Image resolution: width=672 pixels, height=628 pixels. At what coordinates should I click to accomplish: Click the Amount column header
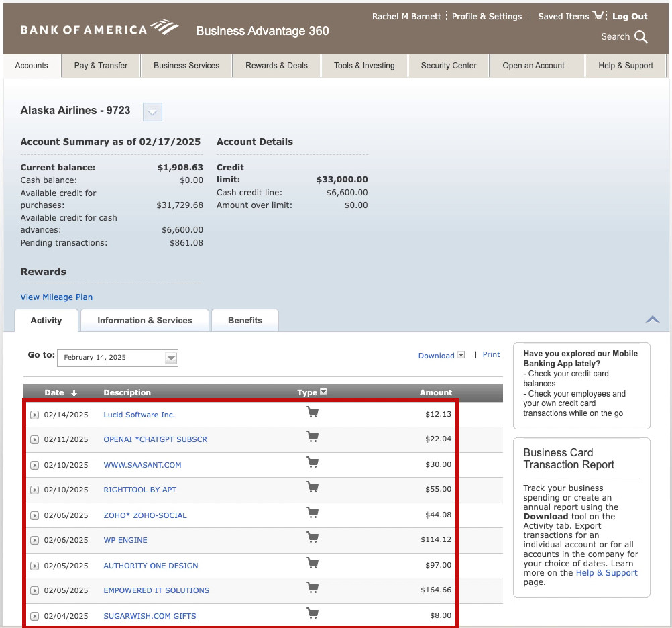click(x=435, y=392)
